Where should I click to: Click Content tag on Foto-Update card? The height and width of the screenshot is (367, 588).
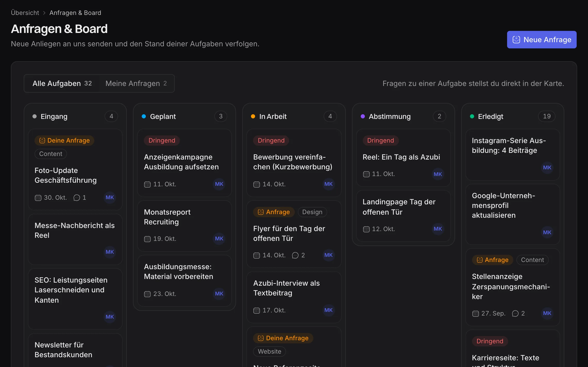point(51,154)
